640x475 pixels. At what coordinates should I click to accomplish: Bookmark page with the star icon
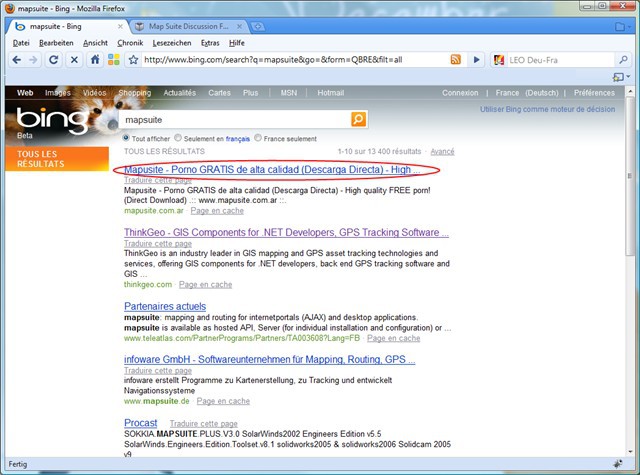point(133,60)
